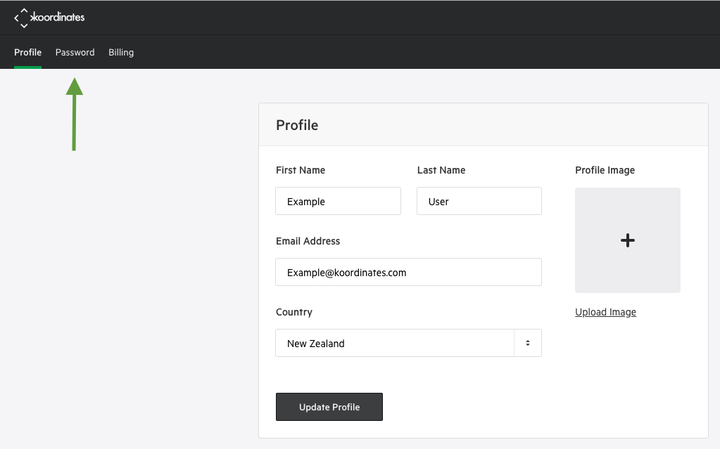Click the First Name input field
This screenshot has height=449, width=720.
pos(338,201)
